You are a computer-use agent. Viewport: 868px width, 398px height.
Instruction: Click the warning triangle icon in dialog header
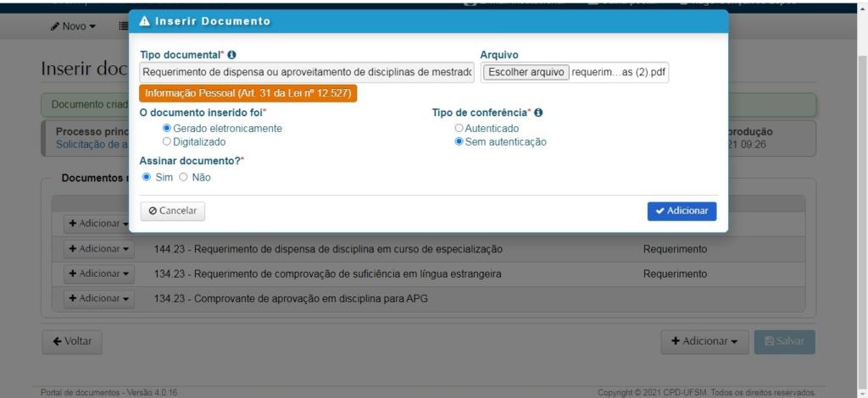point(144,21)
